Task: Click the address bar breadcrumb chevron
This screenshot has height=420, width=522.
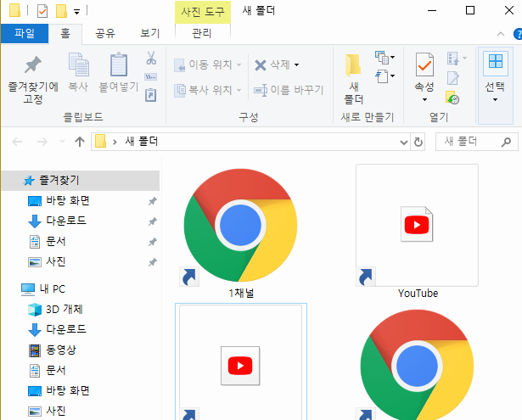Action: (x=115, y=142)
